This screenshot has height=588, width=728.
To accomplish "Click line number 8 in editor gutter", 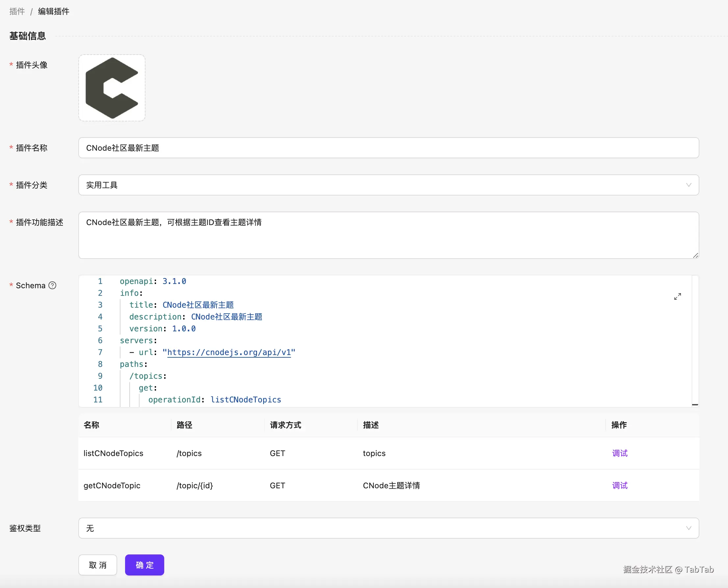I will (100, 364).
